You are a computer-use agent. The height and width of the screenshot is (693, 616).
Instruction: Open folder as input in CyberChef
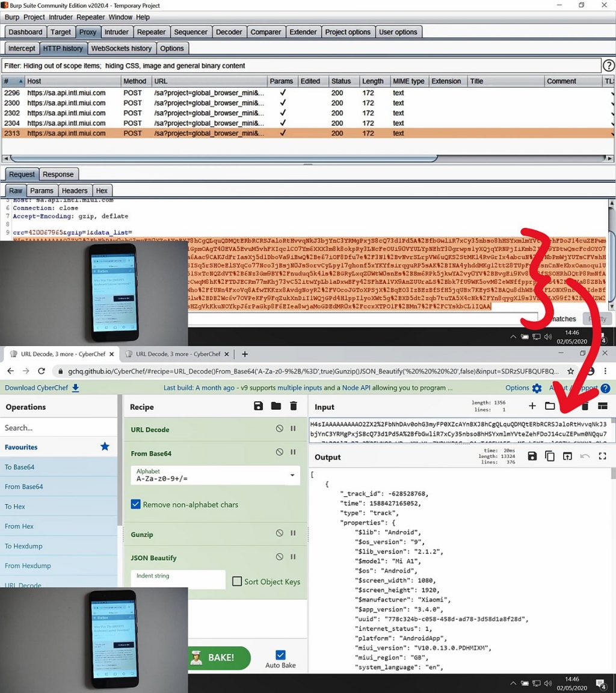pos(550,405)
